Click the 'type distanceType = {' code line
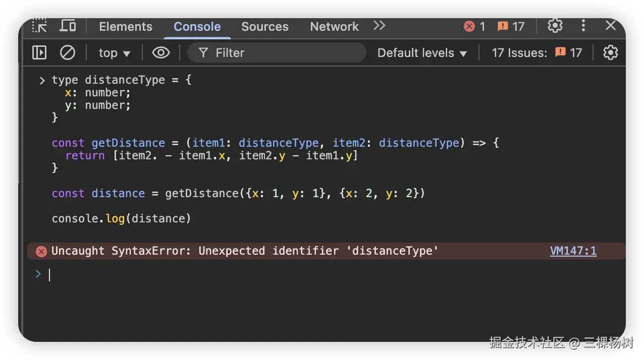This screenshot has width=644, height=360. (x=122, y=80)
